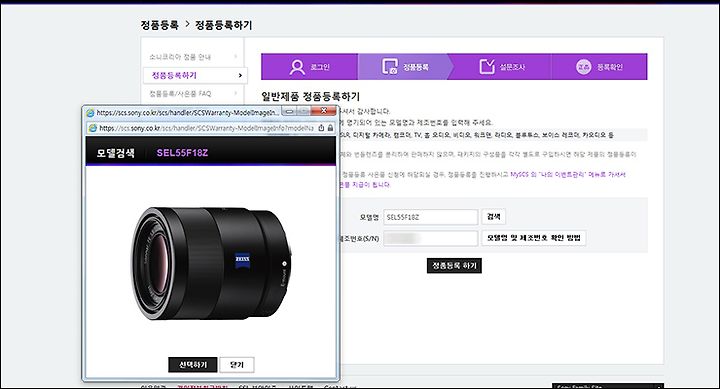720x389 pixels.
Task: Click the IE icon in popup title bar
Action: click(90, 113)
